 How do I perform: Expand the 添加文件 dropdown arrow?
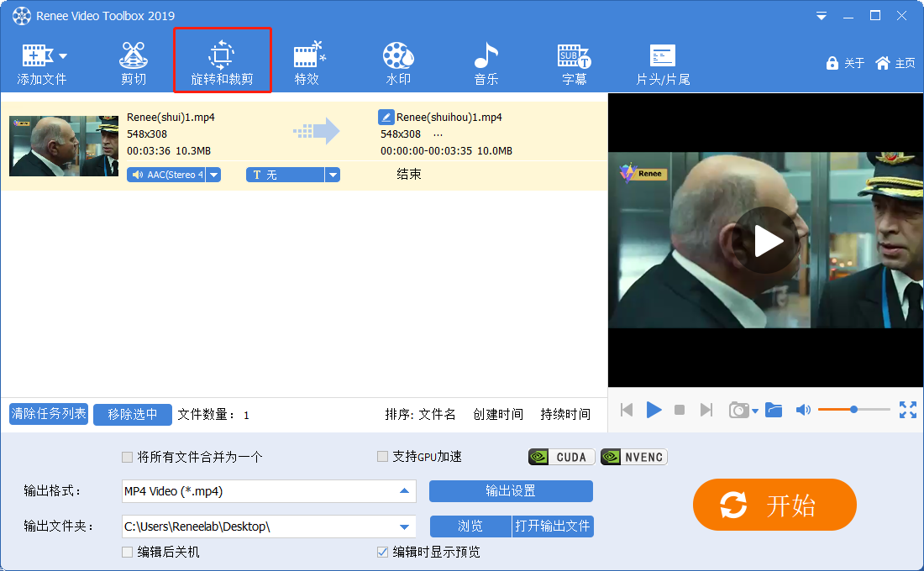coord(63,56)
